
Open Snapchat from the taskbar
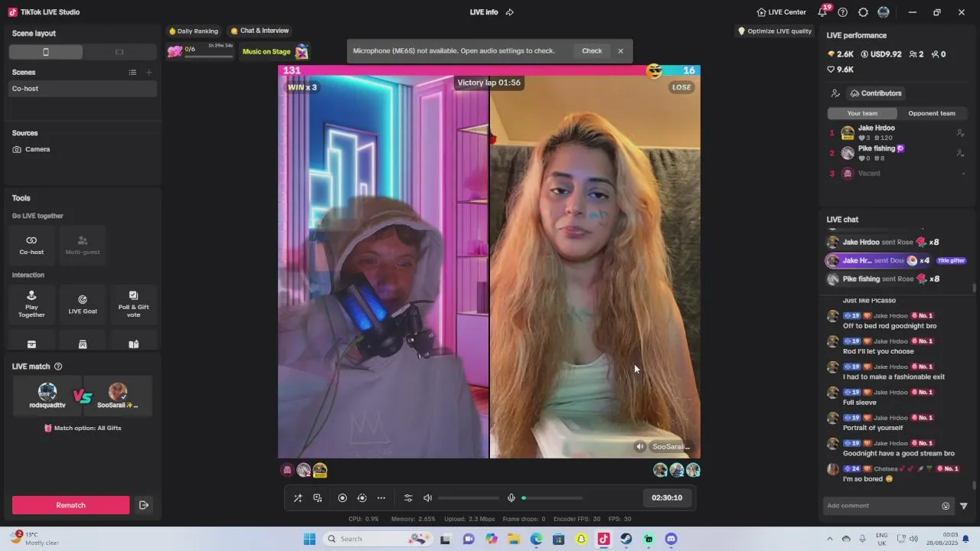coord(581,539)
